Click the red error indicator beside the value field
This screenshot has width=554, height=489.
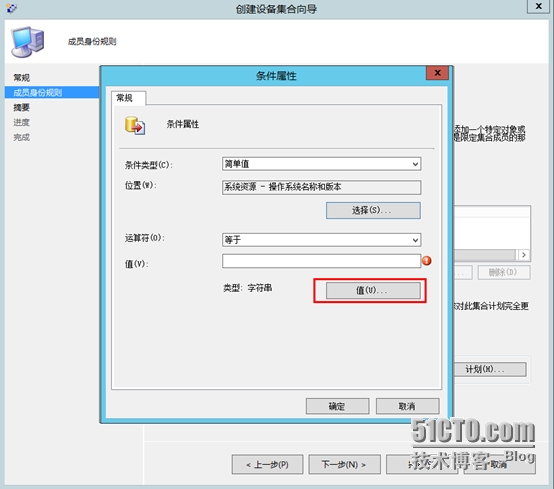[427, 261]
